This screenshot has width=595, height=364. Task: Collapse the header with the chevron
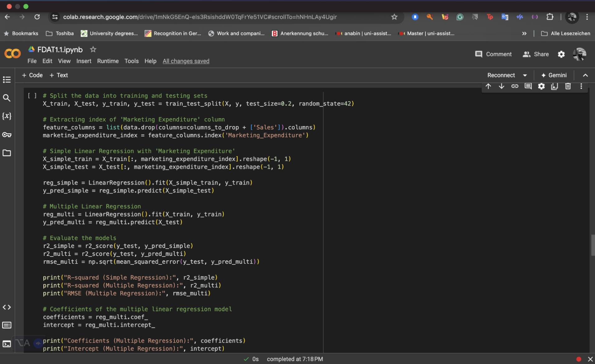tap(585, 75)
